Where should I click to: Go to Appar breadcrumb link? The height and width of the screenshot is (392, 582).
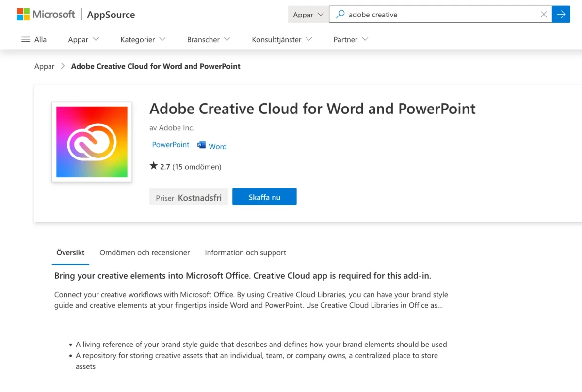(x=44, y=66)
